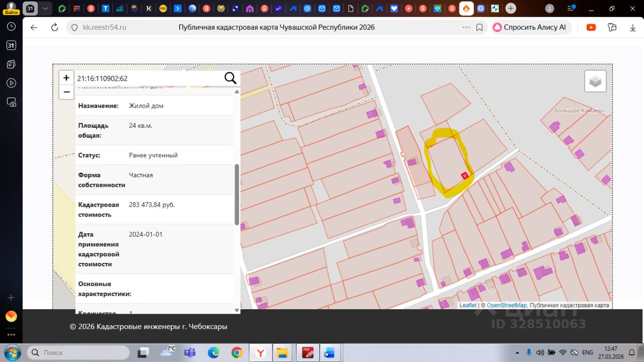Open the weather widget in the taskbar
The height and width of the screenshot is (362, 644).
(168, 351)
